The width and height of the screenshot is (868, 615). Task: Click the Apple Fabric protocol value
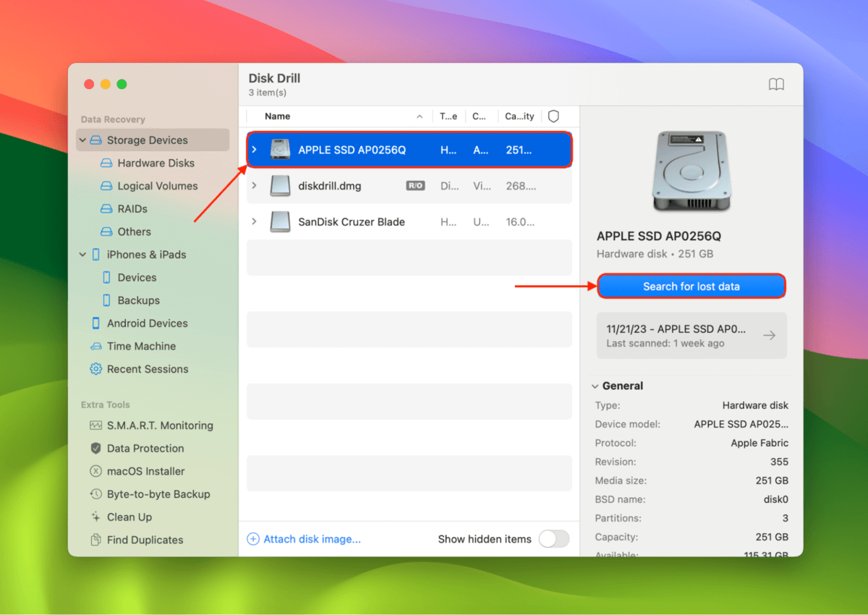tap(759, 444)
